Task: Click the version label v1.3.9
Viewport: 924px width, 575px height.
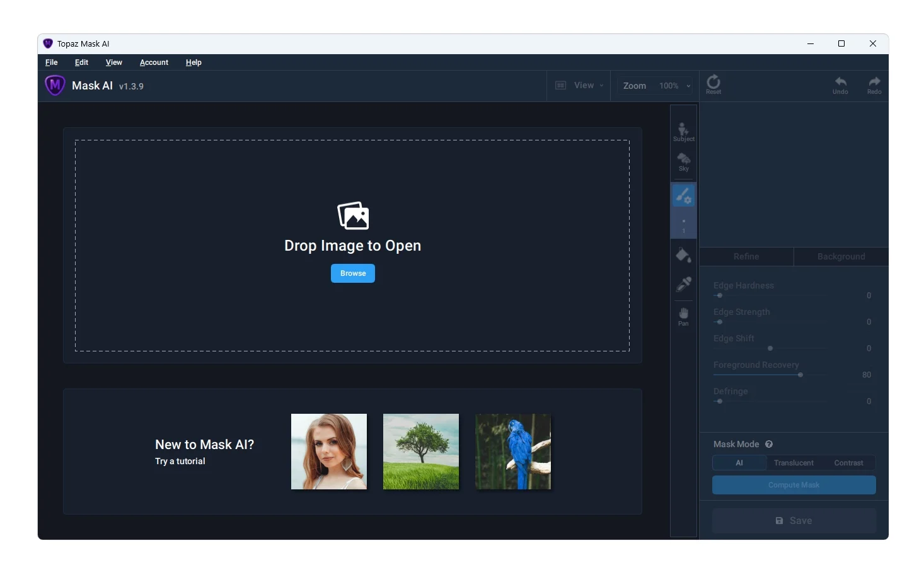Action: point(131,86)
